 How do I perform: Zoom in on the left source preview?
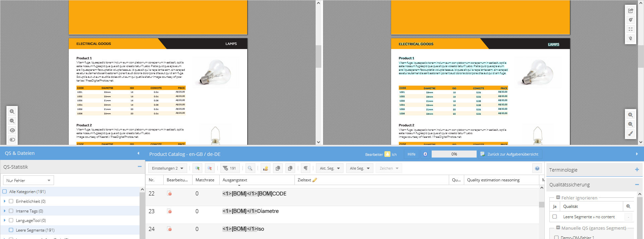12,112
